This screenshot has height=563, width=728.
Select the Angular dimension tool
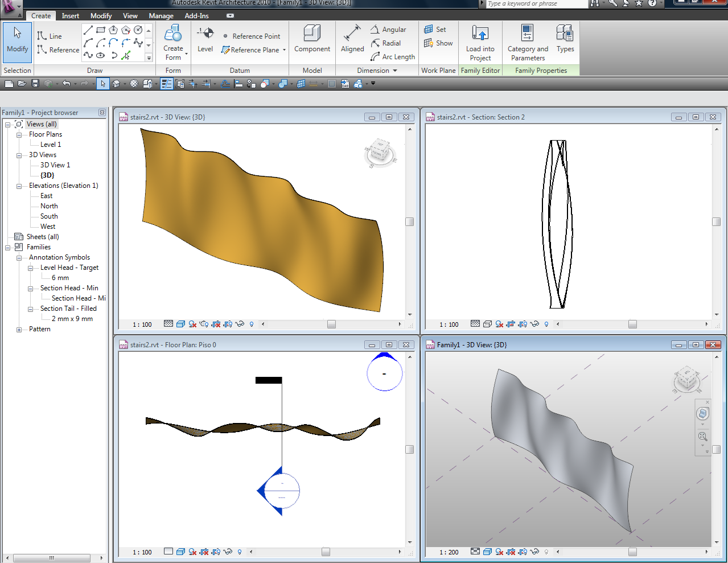coord(388,30)
